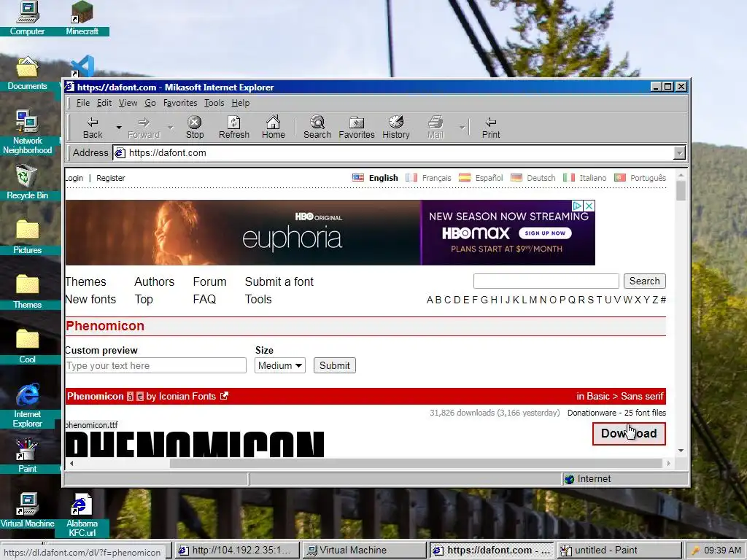Image resolution: width=747 pixels, height=560 pixels.
Task: Click the Custom preview text field
Action: [155, 366]
